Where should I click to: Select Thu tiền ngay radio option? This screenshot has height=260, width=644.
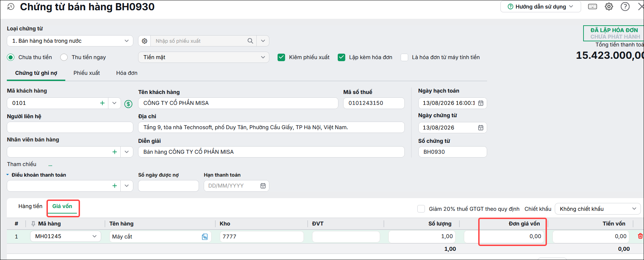[x=64, y=57]
